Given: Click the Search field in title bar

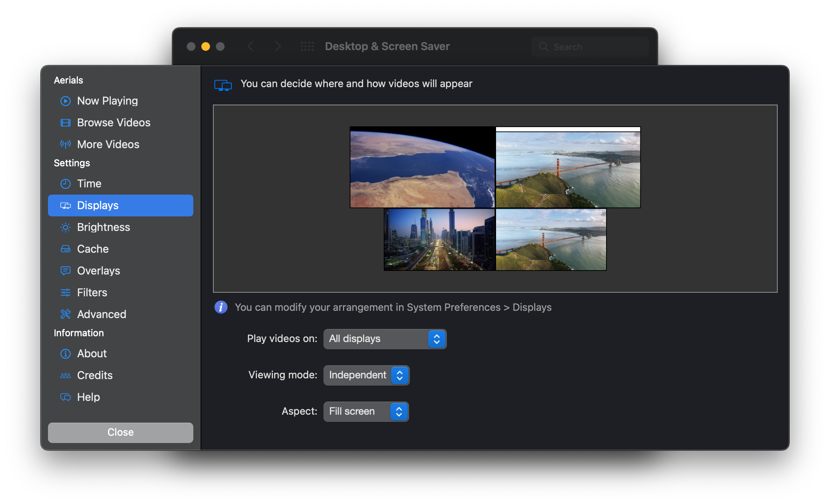Looking at the screenshot, I should pos(590,47).
